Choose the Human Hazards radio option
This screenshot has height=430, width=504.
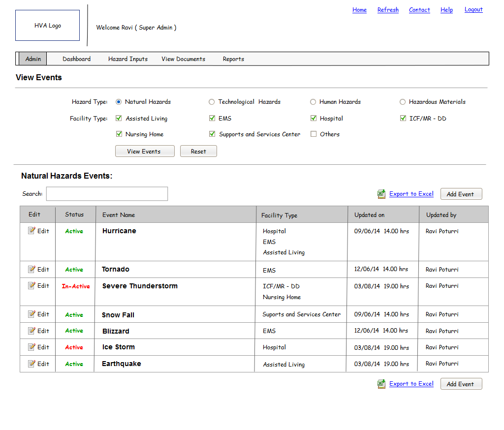pyautogui.click(x=313, y=102)
